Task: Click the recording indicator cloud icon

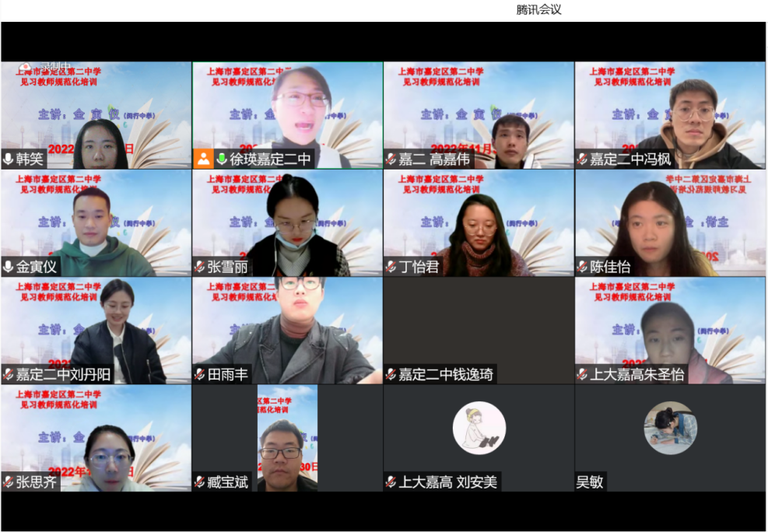Action: [26, 67]
